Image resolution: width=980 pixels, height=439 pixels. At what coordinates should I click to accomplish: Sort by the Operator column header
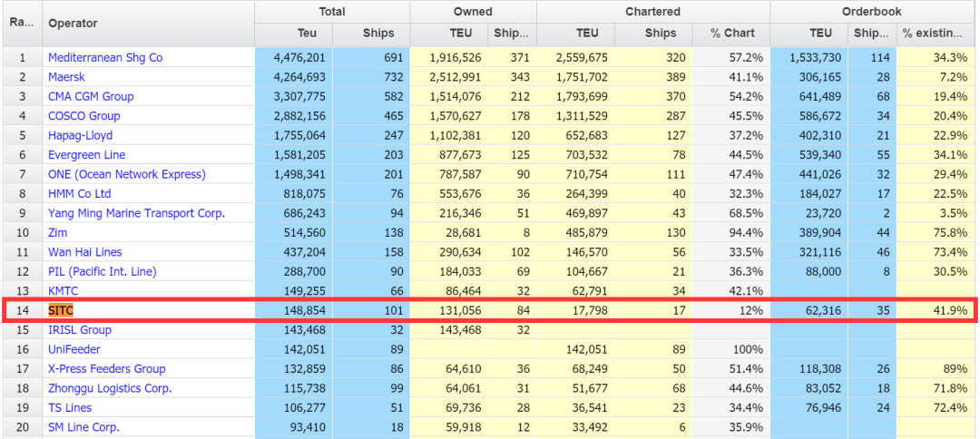73,23
